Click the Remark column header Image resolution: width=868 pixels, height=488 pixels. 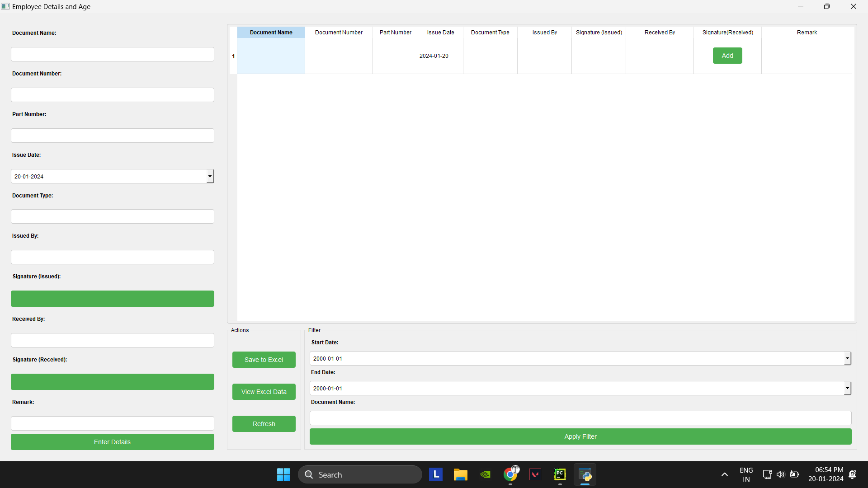click(x=807, y=33)
